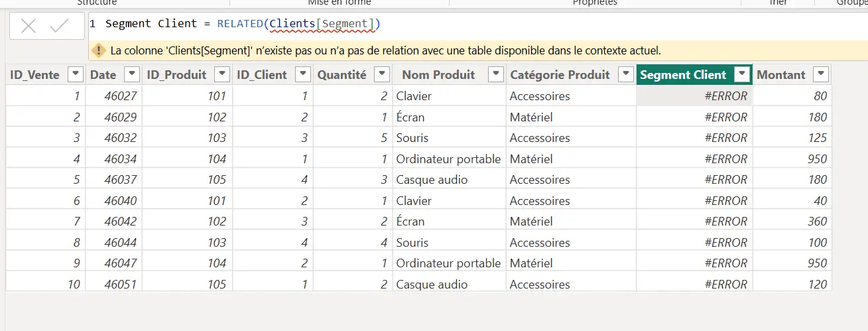This screenshot has width=868, height=331.
Task: Click the Écran cell in row 2
Action: (x=449, y=117)
